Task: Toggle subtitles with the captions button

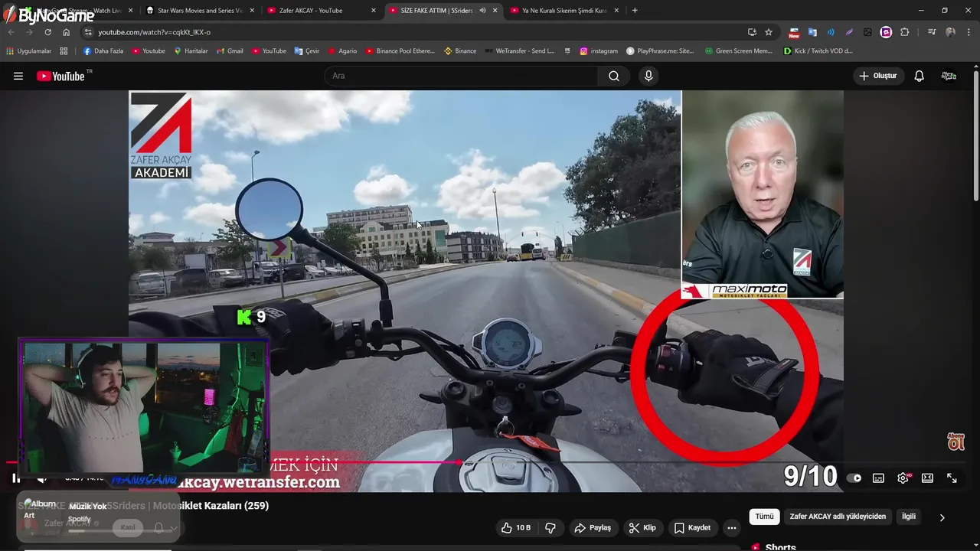Action: coord(878,478)
